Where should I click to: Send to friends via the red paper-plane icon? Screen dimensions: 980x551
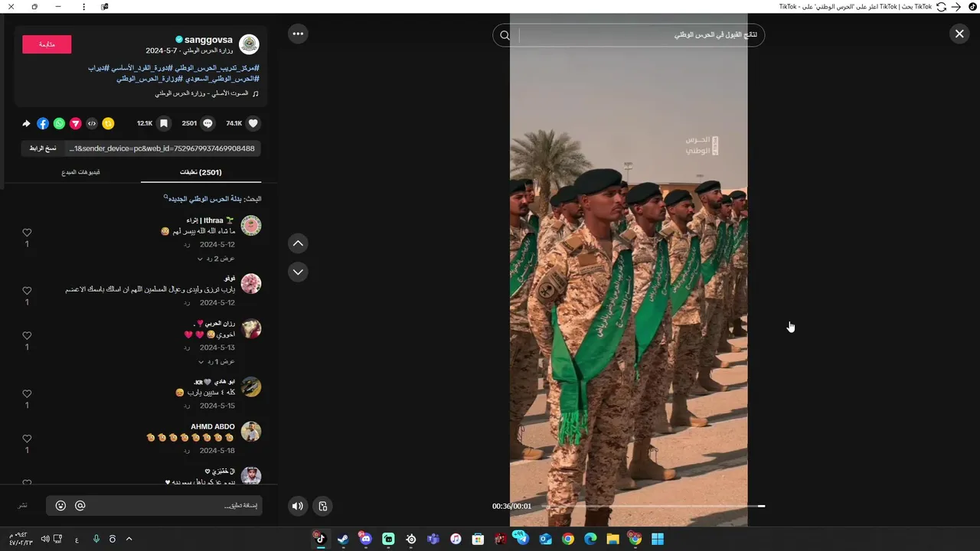(76, 123)
